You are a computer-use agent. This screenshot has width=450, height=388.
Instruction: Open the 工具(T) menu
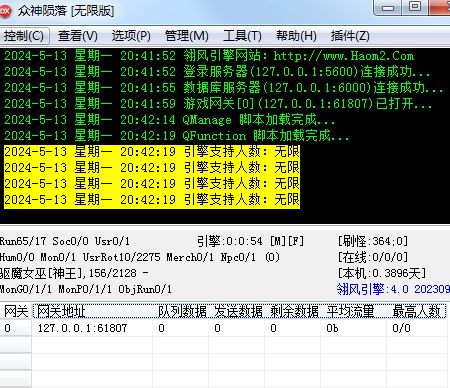coord(242,36)
